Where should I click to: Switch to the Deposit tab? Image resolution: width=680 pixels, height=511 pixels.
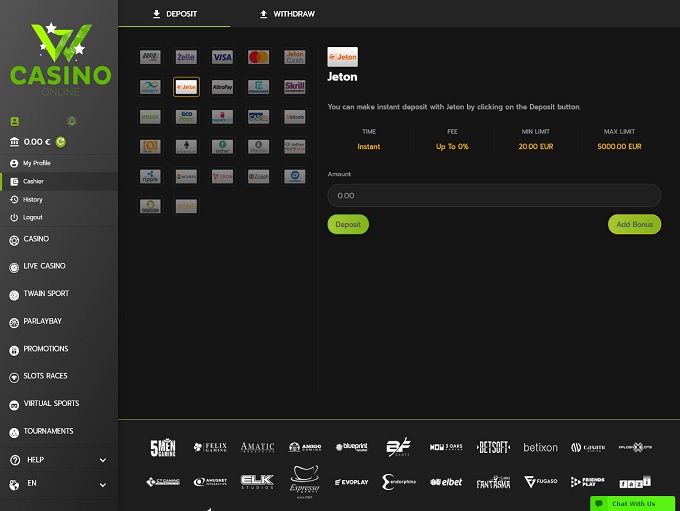tap(174, 14)
